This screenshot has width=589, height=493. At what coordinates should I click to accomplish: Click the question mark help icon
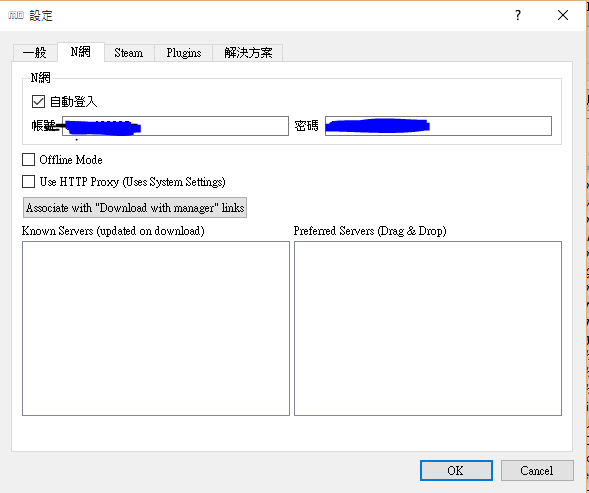click(x=518, y=15)
